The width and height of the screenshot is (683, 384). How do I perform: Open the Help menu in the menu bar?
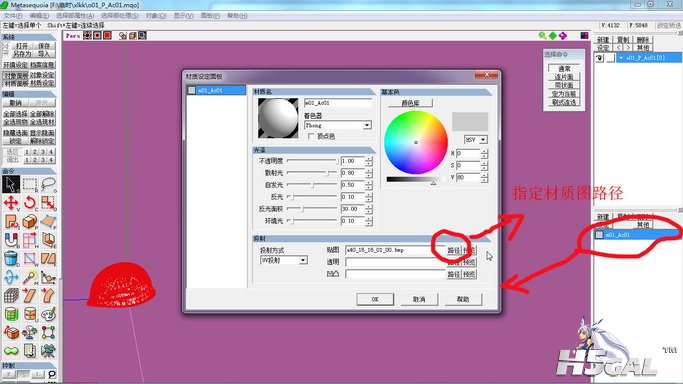point(237,16)
